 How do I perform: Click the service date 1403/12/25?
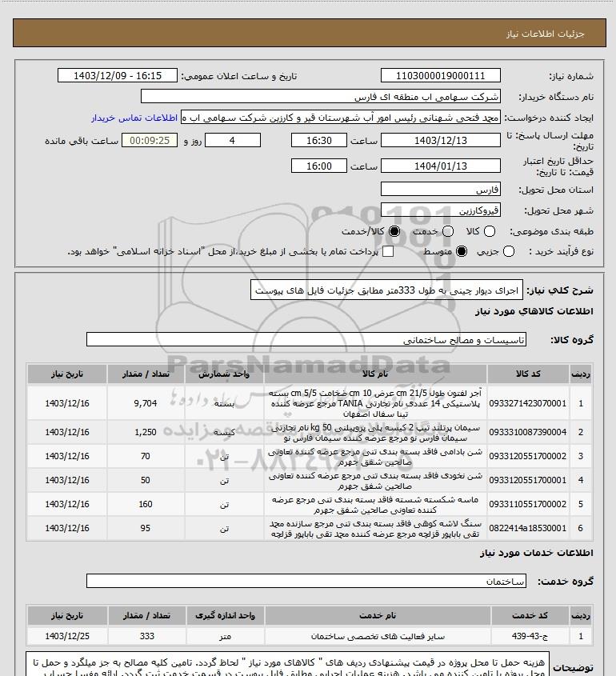(67, 636)
